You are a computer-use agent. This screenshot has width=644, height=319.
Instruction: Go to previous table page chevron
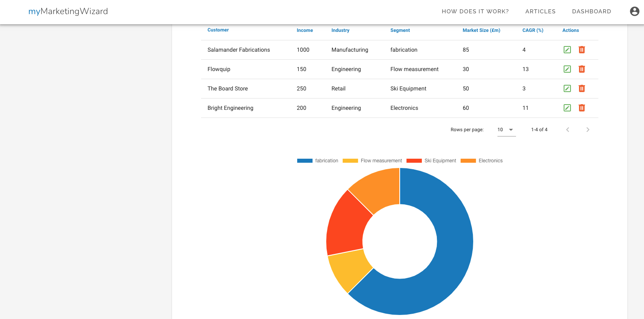tap(568, 130)
